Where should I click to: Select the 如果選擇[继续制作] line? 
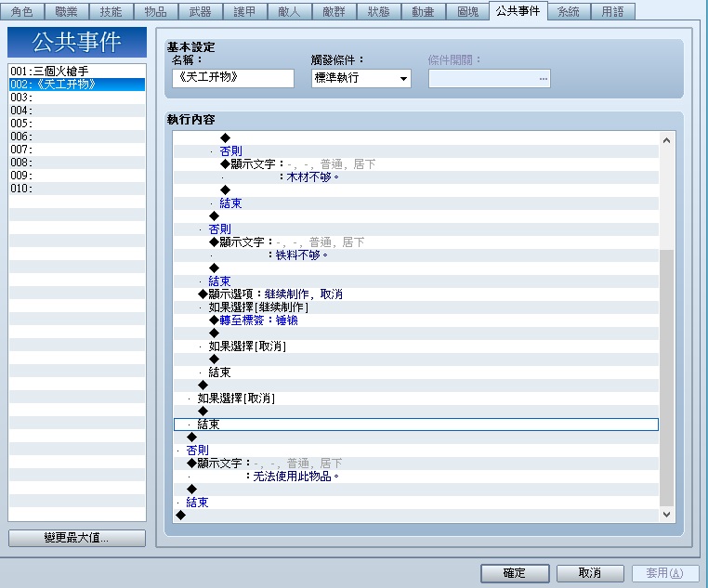pyautogui.click(x=416, y=307)
